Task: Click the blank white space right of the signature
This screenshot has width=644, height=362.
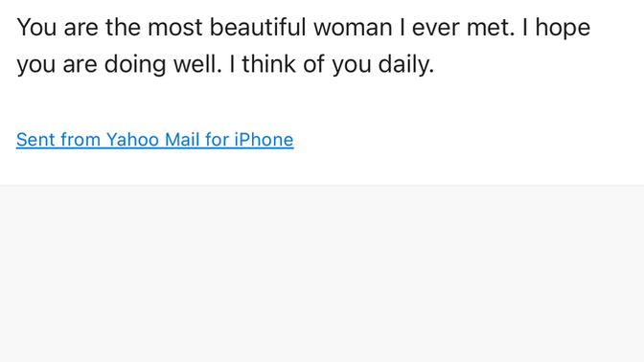Action: coord(469,140)
